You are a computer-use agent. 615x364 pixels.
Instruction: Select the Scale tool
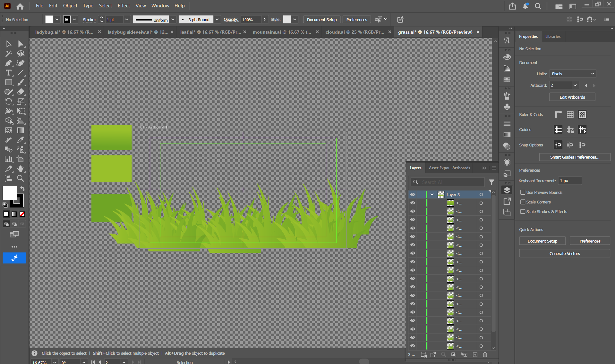pos(21,102)
